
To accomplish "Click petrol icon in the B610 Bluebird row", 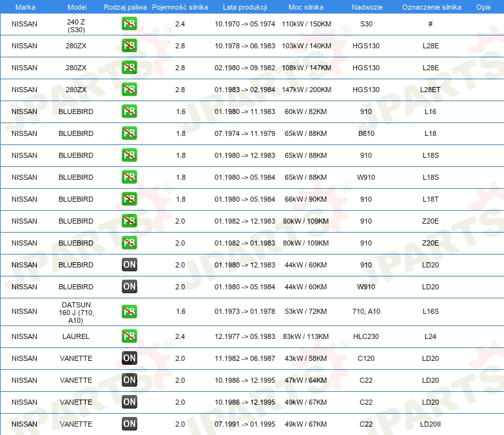I will [x=129, y=133].
